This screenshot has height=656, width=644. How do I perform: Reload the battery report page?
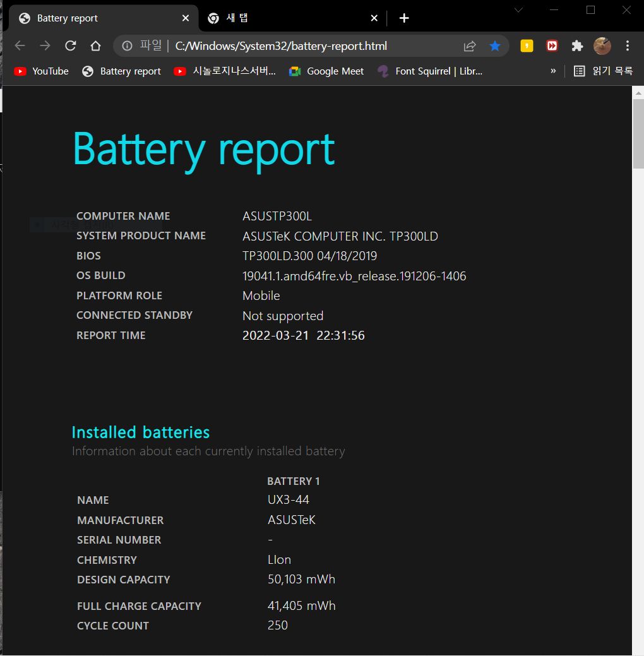click(x=70, y=45)
